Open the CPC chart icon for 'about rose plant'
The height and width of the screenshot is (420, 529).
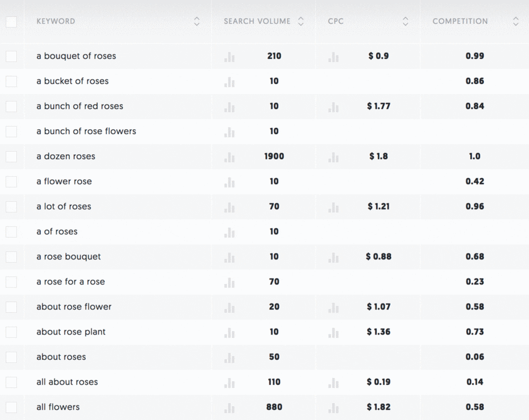click(333, 332)
